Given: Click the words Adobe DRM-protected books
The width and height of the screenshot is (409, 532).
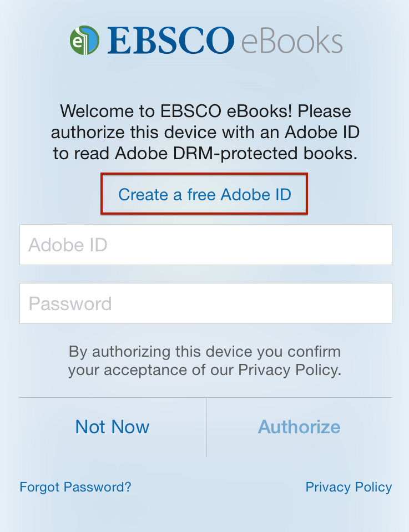Looking at the screenshot, I should [236, 153].
